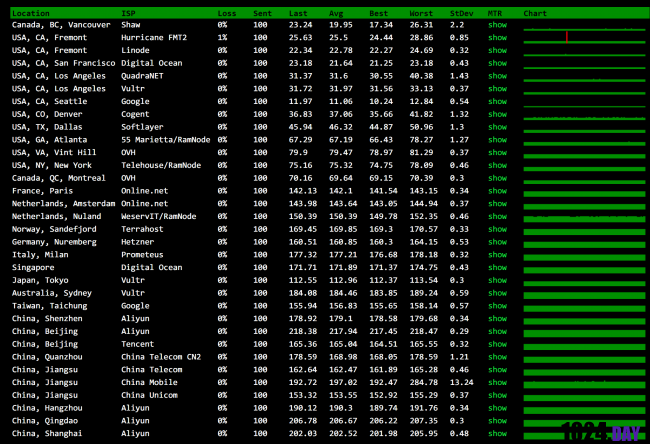Click the latency chart for Jiangsu China Mobile
Image resolution: width=650 pixels, height=444 pixels.
click(584, 383)
